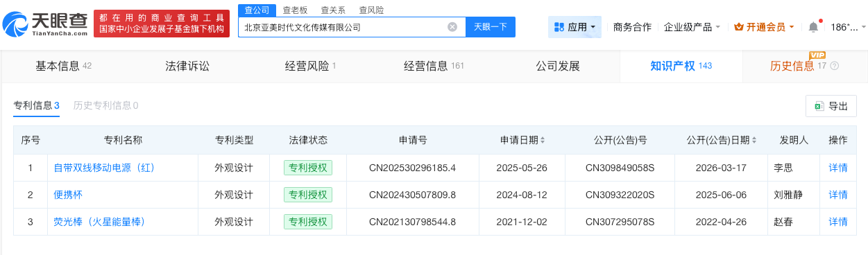868x255 pixels.
Task: Open patent 便携杯
Action: point(68,195)
